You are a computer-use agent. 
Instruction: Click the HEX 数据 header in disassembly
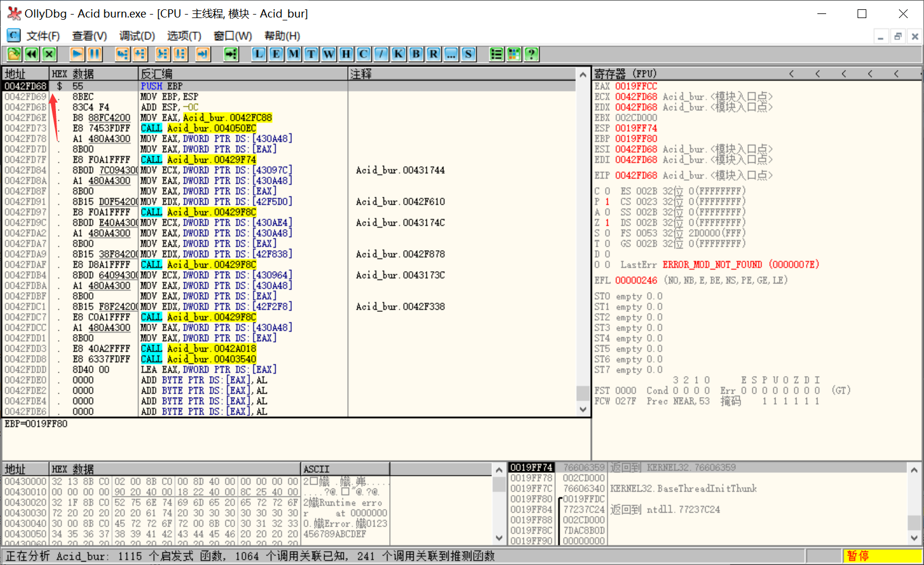[94, 74]
